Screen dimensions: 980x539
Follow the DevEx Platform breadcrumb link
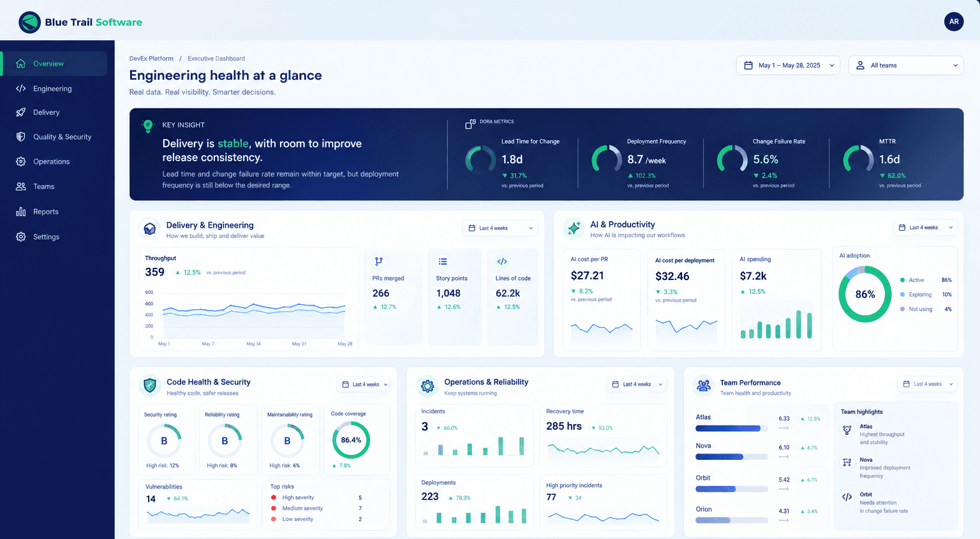[151, 59]
